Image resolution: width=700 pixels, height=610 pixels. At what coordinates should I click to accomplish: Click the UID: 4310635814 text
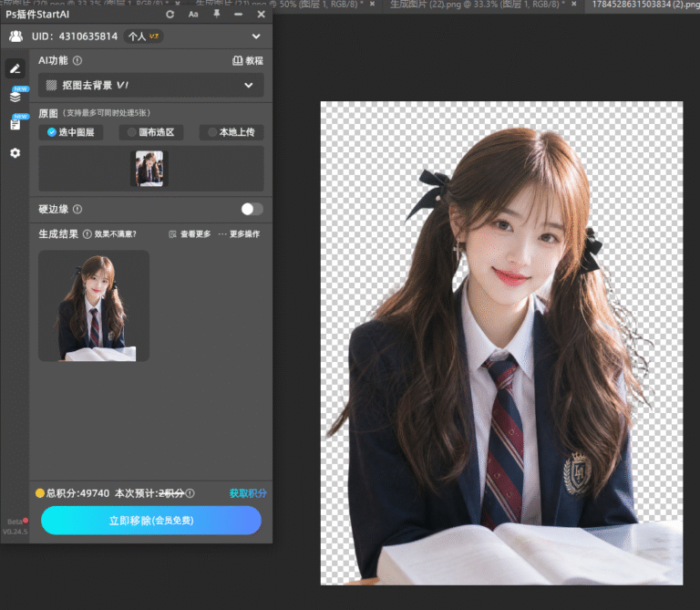coord(75,36)
